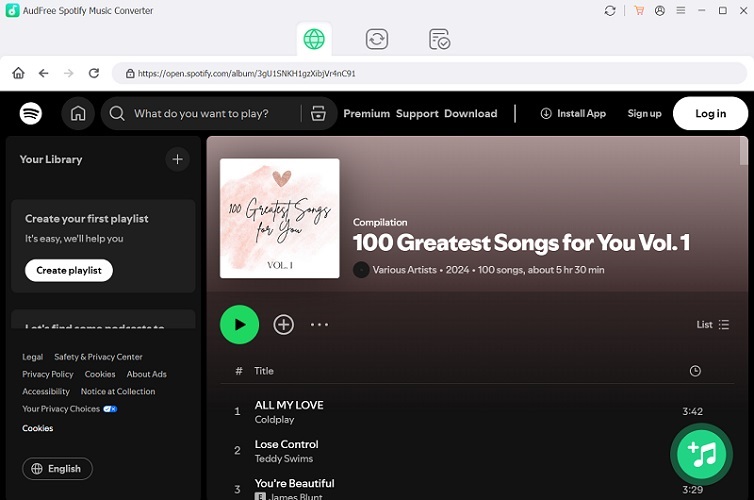Viewport: 754px width, 500px height.
Task: Open the Coldplay artist link
Action: point(274,420)
